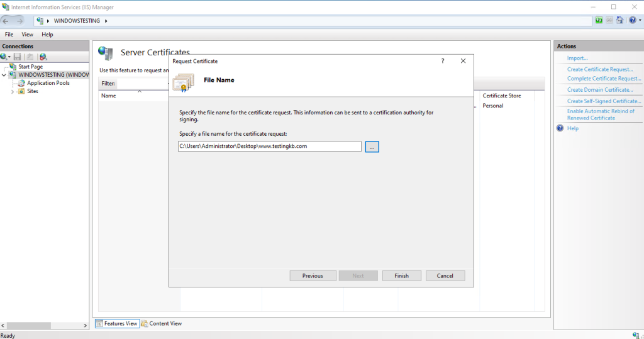Expand the Sites tree node

[x=13, y=91]
